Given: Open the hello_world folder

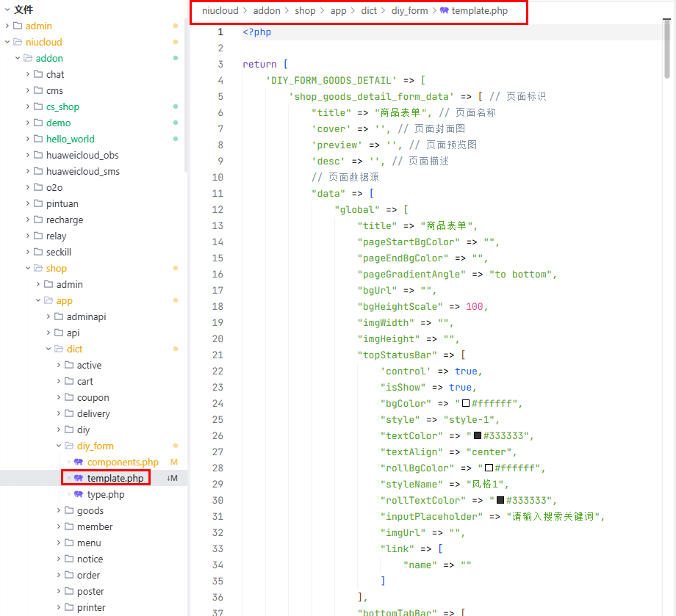Looking at the screenshot, I should click(x=70, y=139).
